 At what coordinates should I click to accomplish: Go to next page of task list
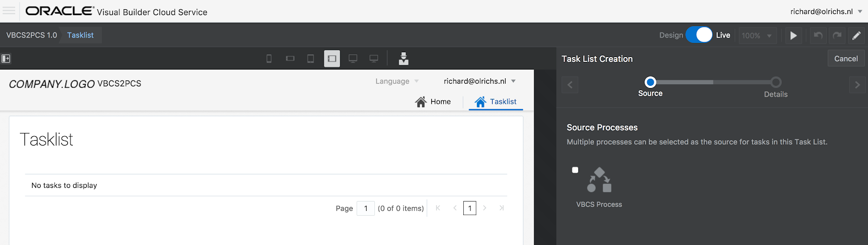[484, 208]
